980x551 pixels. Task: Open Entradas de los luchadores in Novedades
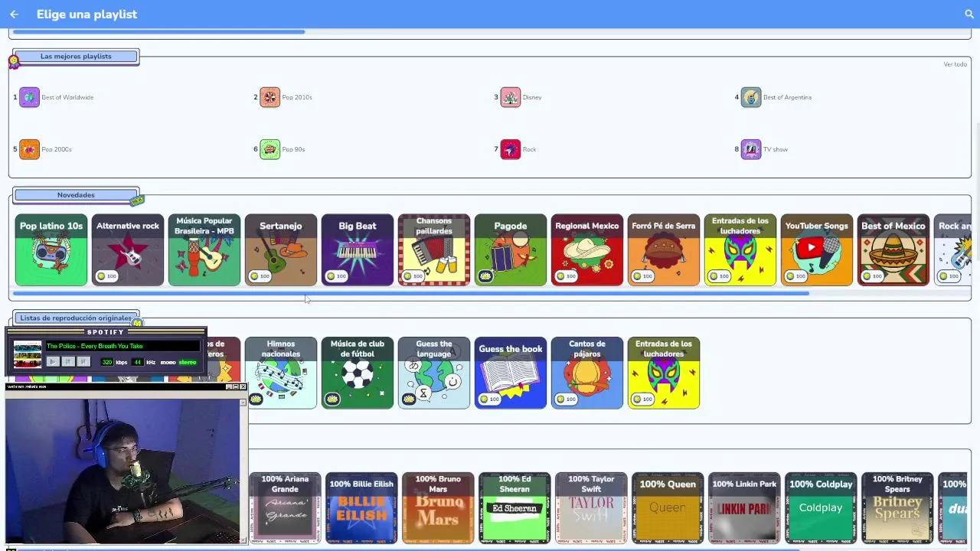[740, 249]
